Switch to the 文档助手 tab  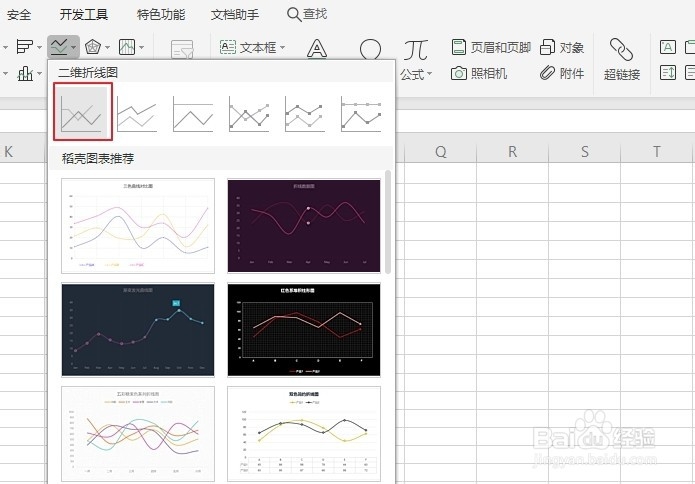235,15
